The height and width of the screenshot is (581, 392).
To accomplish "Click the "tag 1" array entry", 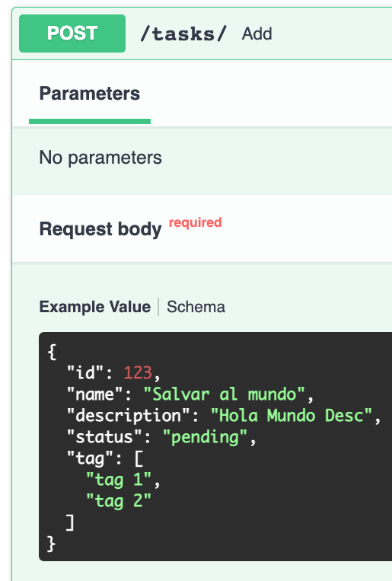I will point(119,480).
